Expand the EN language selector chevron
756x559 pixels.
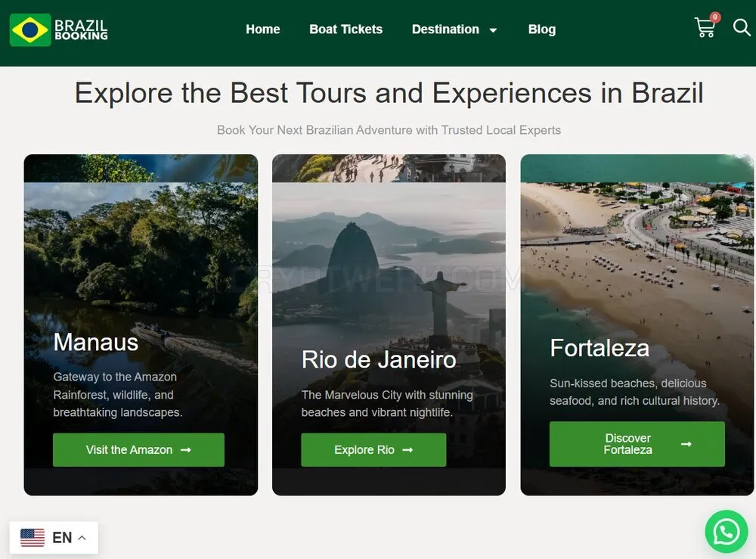(x=82, y=538)
